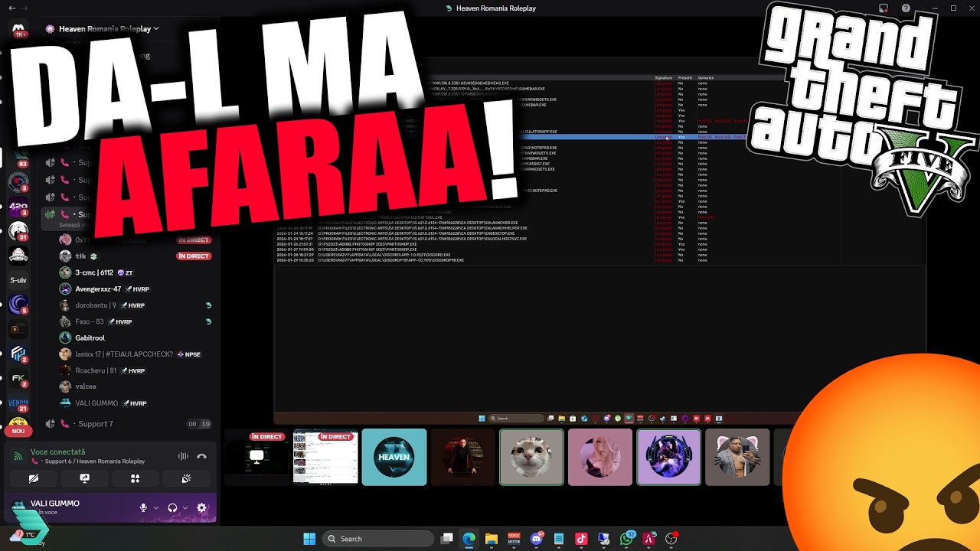Open Discord from the taskbar
The height and width of the screenshot is (551, 980).
[x=537, y=539]
